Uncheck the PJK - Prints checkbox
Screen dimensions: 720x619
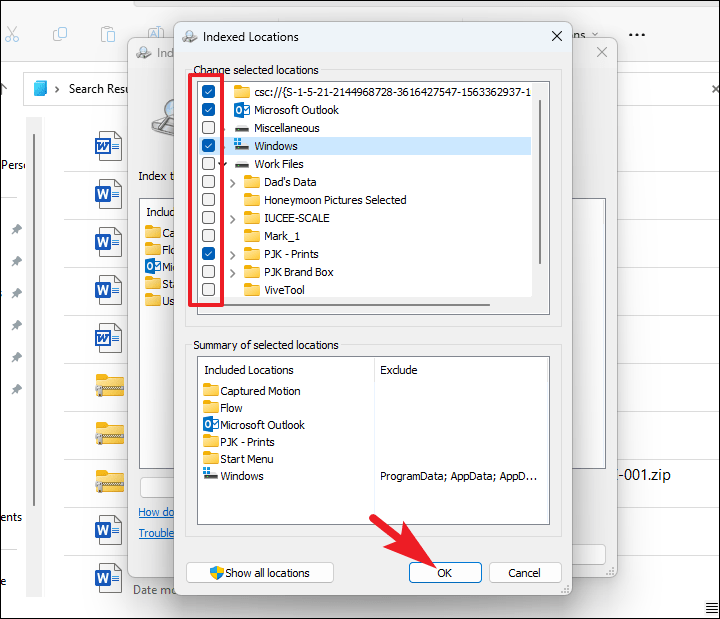[208, 253]
